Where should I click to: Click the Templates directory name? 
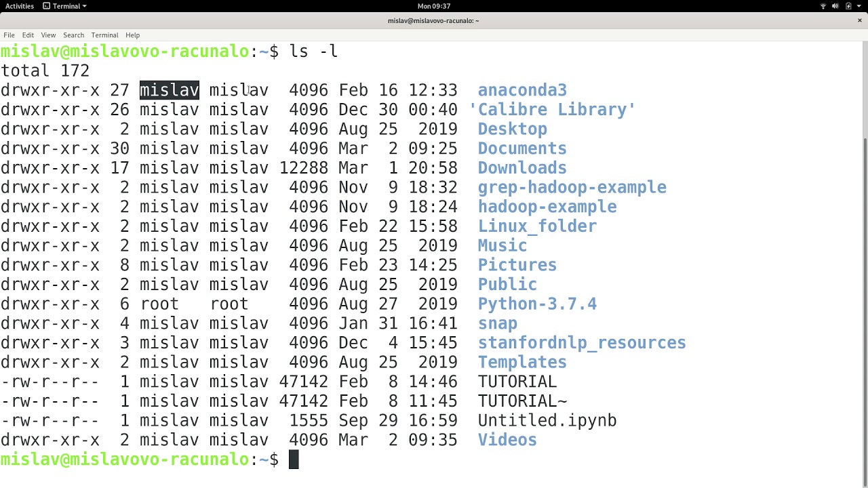[522, 362]
